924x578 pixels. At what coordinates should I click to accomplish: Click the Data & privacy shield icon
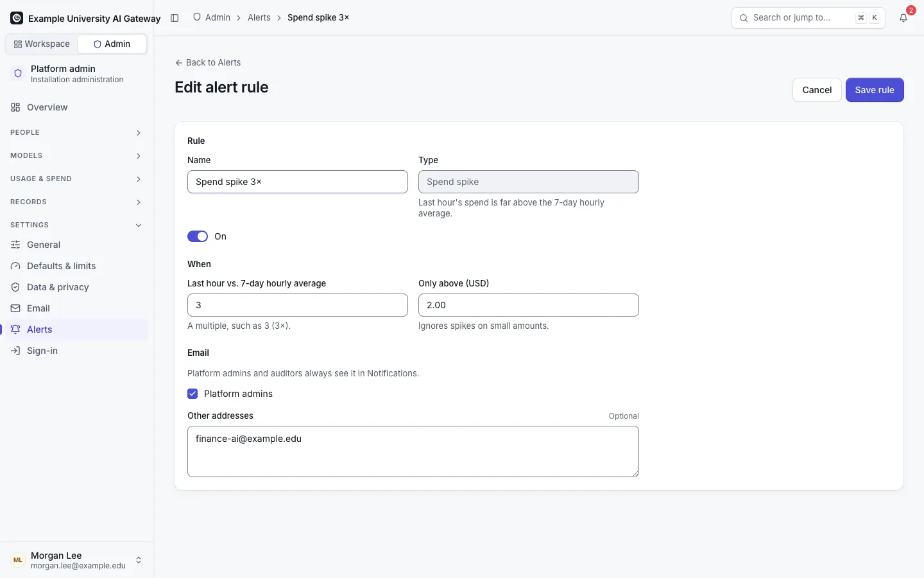coord(15,287)
